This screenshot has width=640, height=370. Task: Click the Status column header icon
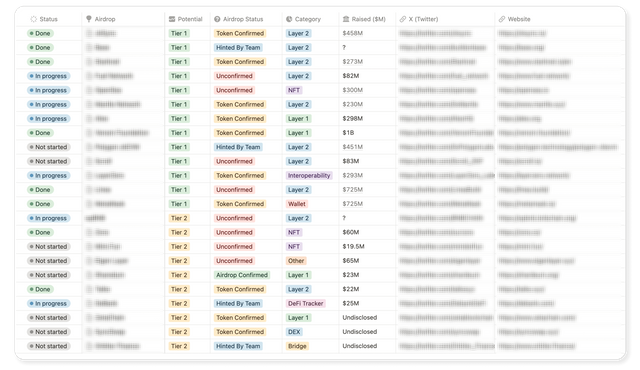tap(33, 19)
